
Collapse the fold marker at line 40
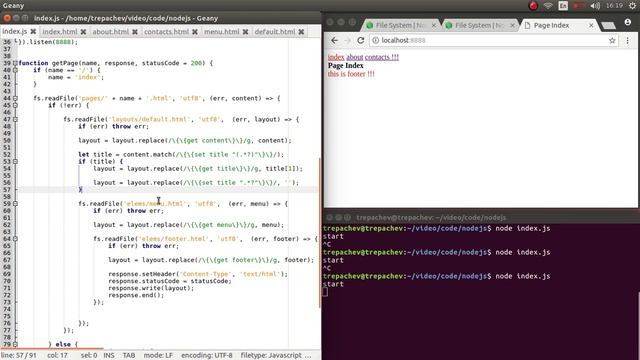[15, 70]
